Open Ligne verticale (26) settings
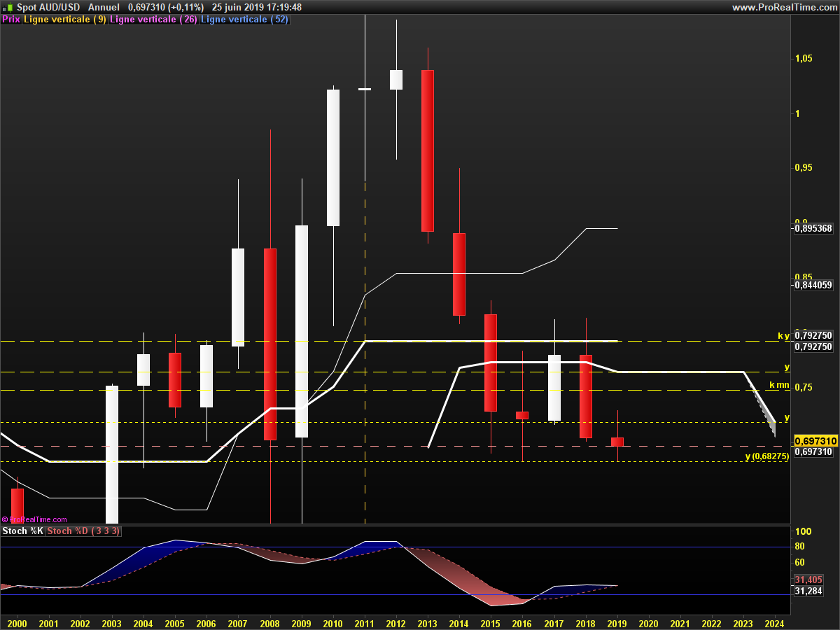Viewport: 840px width, 630px height. (x=153, y=20)
